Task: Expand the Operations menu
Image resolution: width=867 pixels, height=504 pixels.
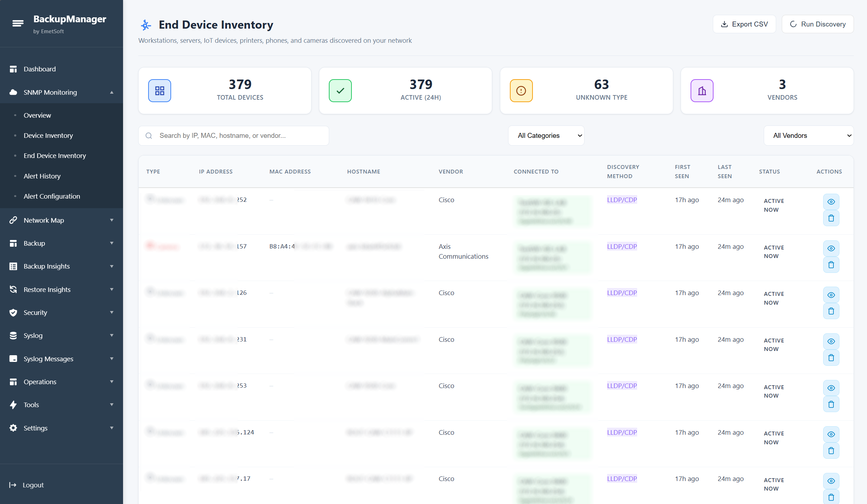Action: 62,382
